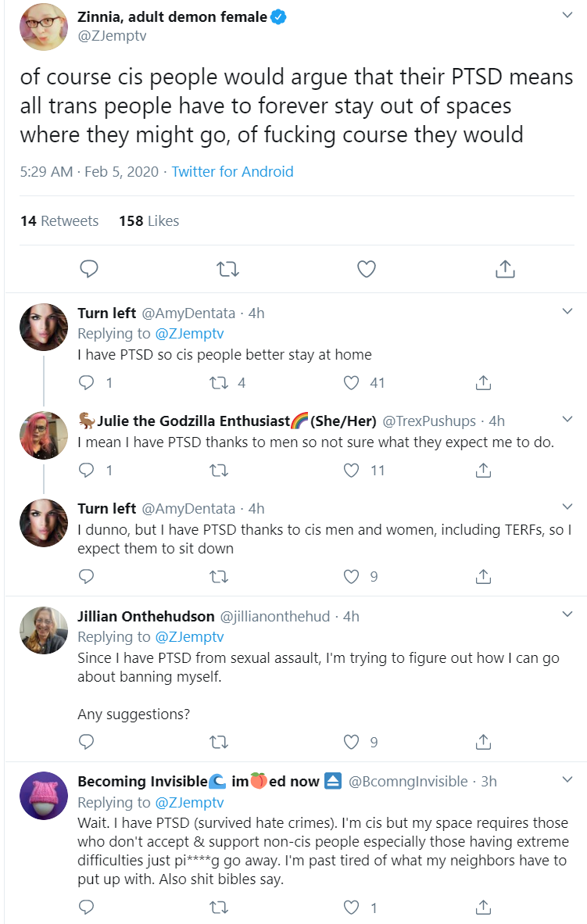
Task: Open the @AmyDentata handle in the first reply
Action: [x=188, y=313]
